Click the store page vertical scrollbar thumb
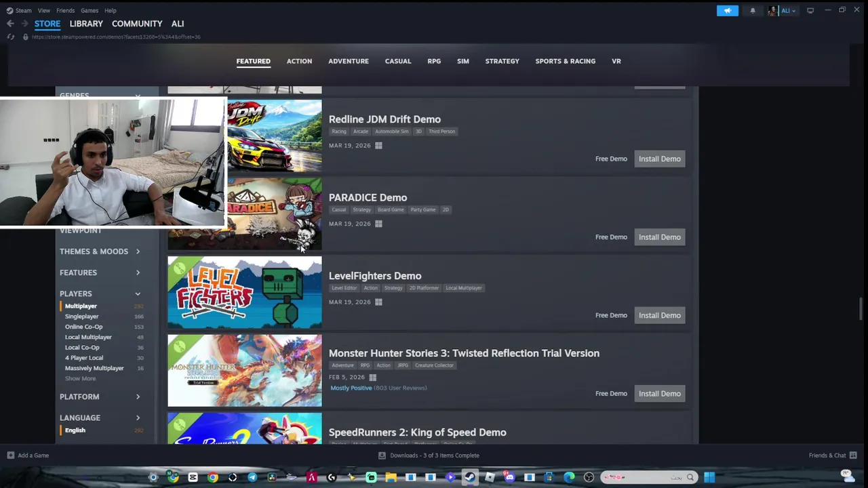Viewport: 868px width, 488px height. click(861, 309)
